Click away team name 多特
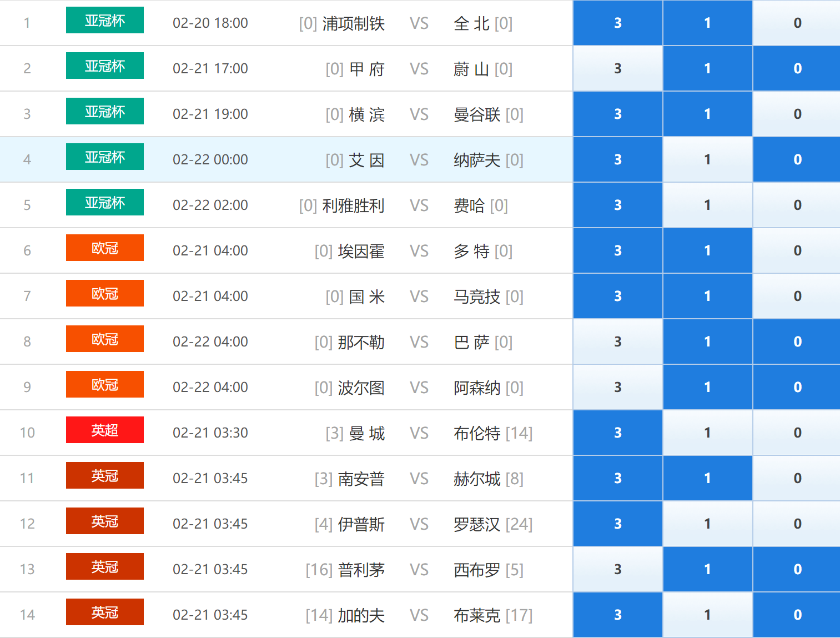This screenshot has height=638, width=840. point(471,251)
